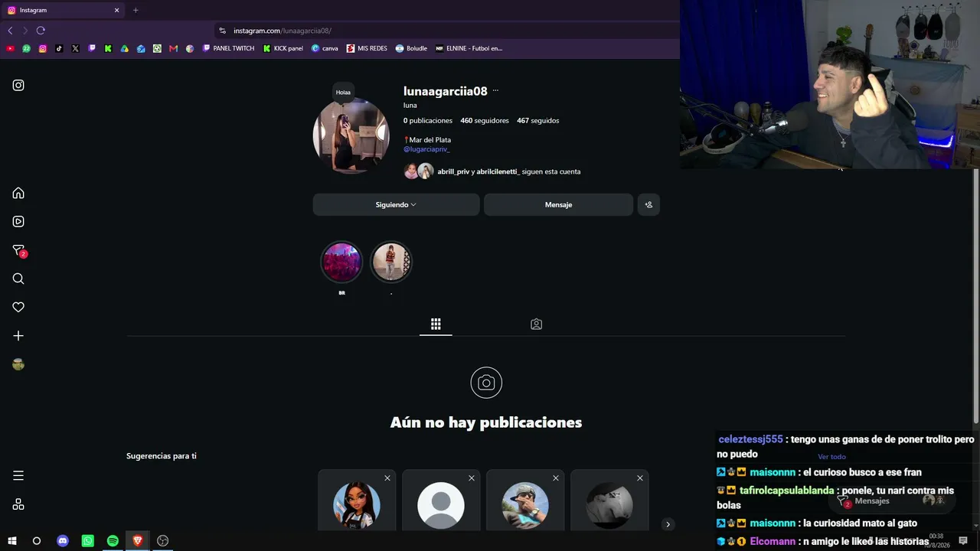Open the canva bookmark
The image size is (980, 551).
click(325, 48)
